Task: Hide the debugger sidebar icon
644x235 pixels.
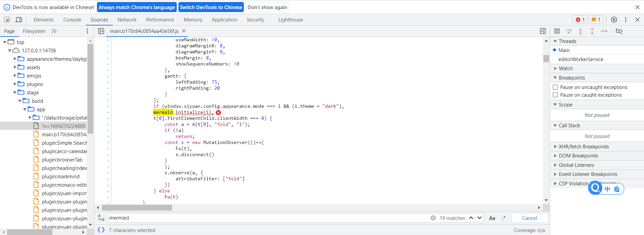Action: (x=543, y=31)
